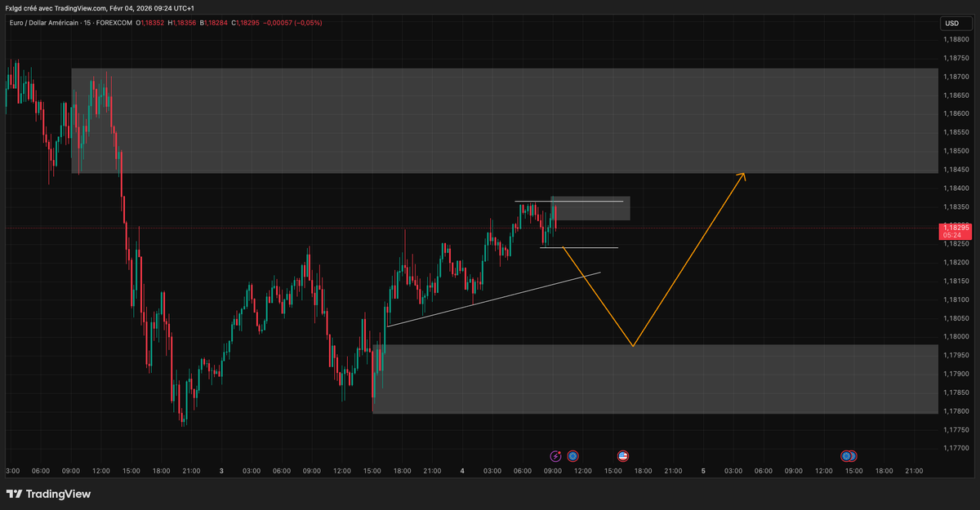Click the day 3 label on time axis
This screenshot has height=510, width=980.
pos(221,471)
